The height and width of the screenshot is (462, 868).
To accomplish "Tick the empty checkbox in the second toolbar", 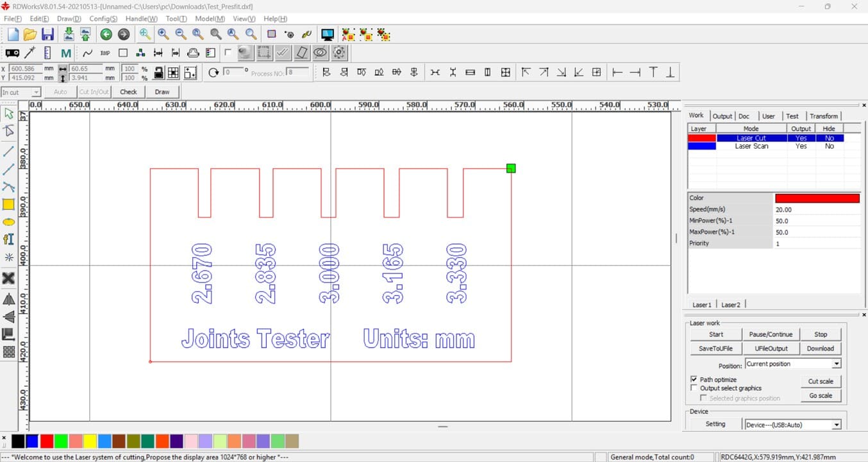I will [x=228, y=53].
